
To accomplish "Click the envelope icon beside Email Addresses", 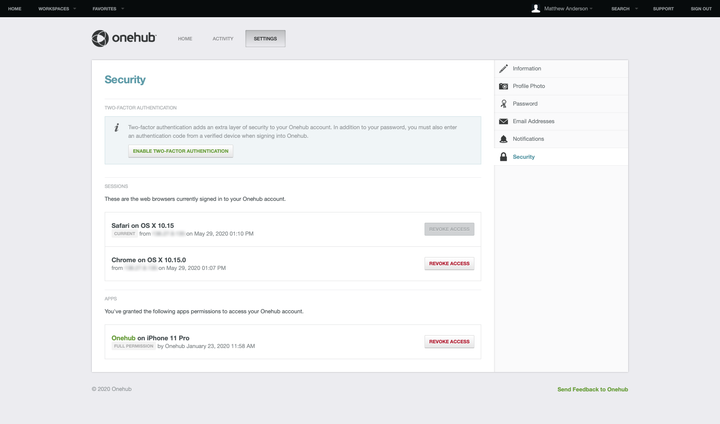I will point(503,121).
